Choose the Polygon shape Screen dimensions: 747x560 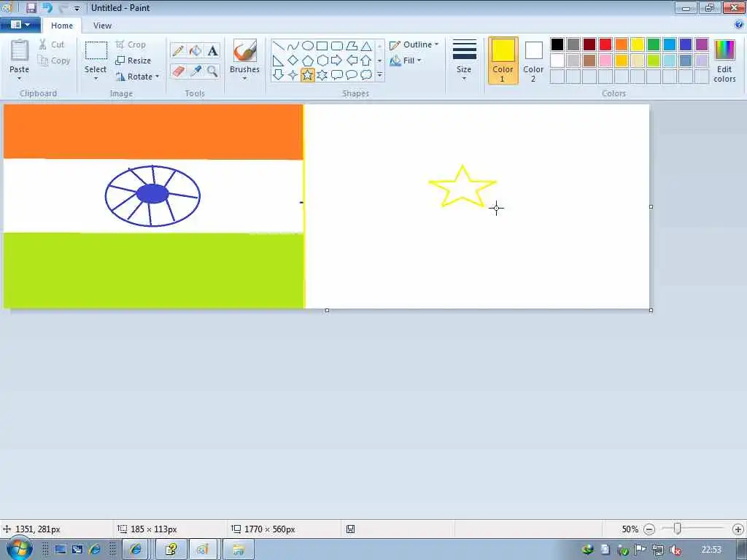pyautogui.click(x=352, y=46)
